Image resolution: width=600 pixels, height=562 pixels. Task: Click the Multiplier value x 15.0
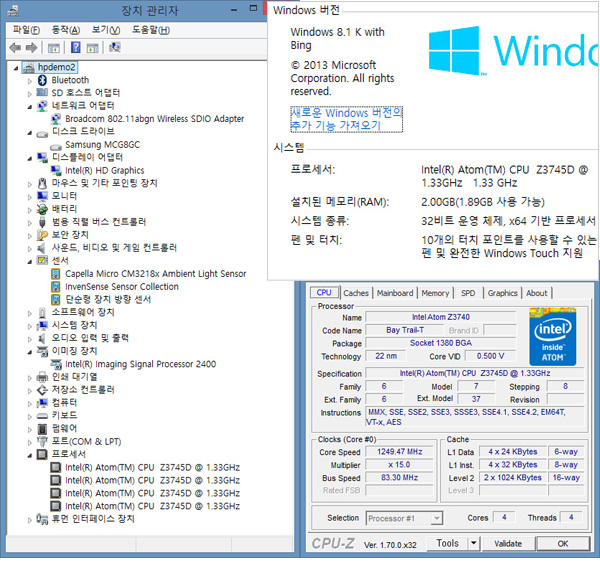point(399,465)
